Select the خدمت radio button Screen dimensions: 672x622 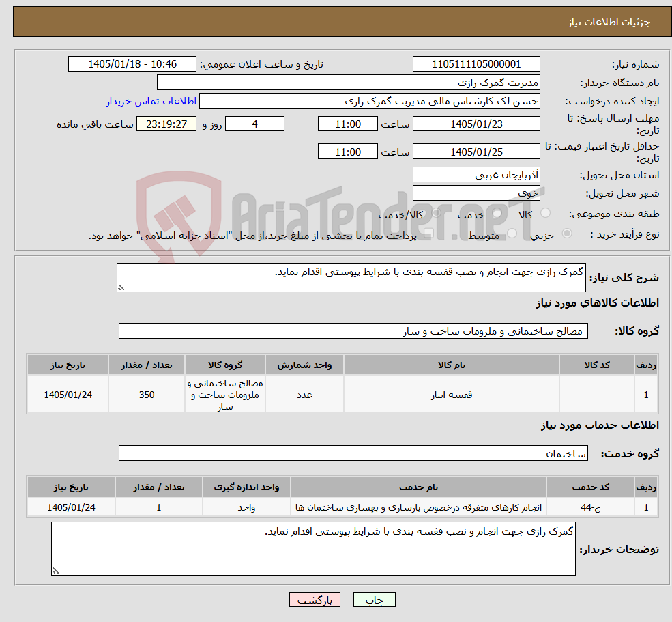[497, 213]
